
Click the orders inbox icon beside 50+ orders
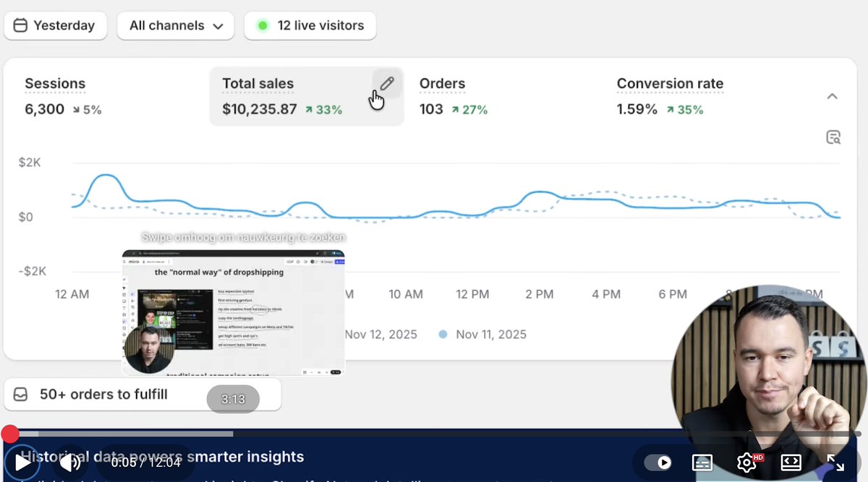21,395
